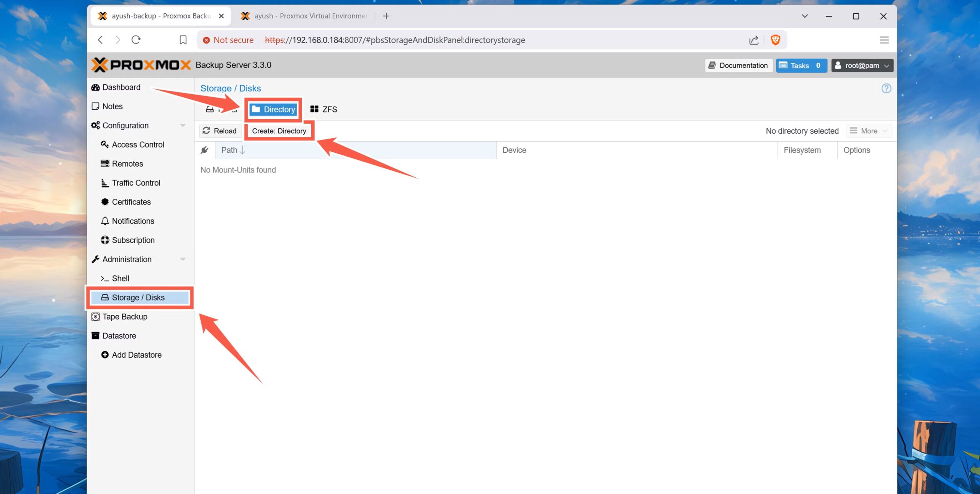
Task: Open the browser tab list chevron
Action: 805,16
